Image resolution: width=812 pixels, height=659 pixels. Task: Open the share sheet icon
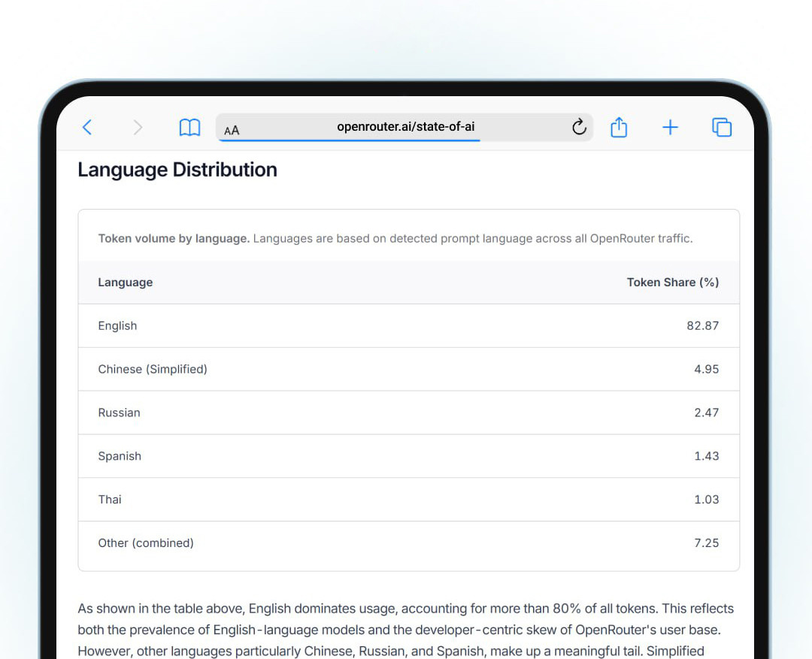click(x=619, y=127)
